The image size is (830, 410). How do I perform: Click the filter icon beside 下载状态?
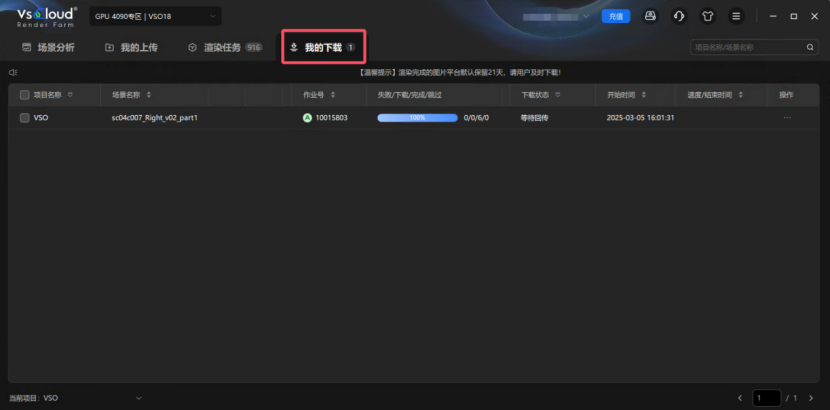coord(557,95)
